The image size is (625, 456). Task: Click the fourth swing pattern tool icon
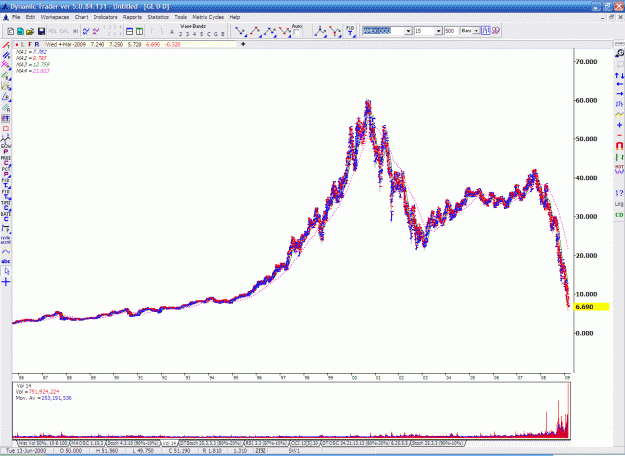(x=285, y=31)
